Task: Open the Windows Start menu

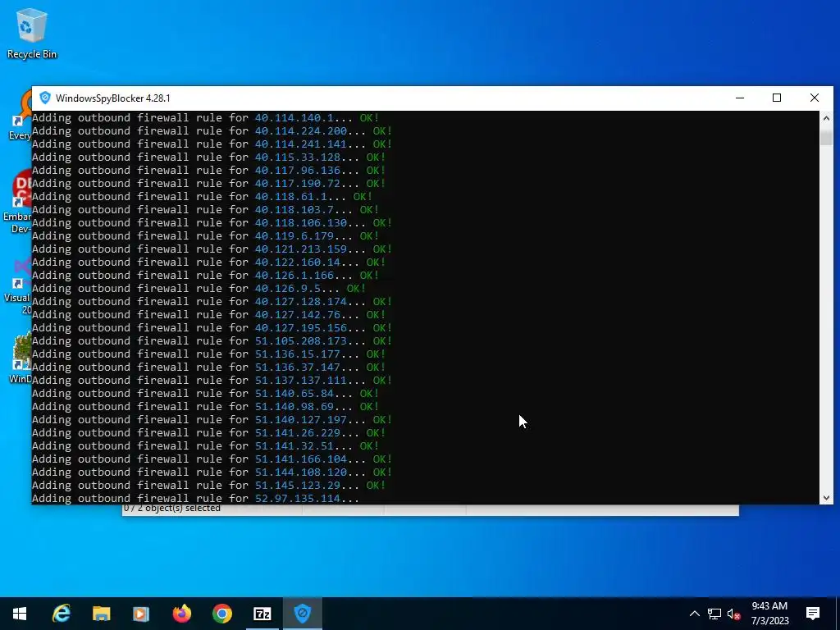Action: click(20, 614)
